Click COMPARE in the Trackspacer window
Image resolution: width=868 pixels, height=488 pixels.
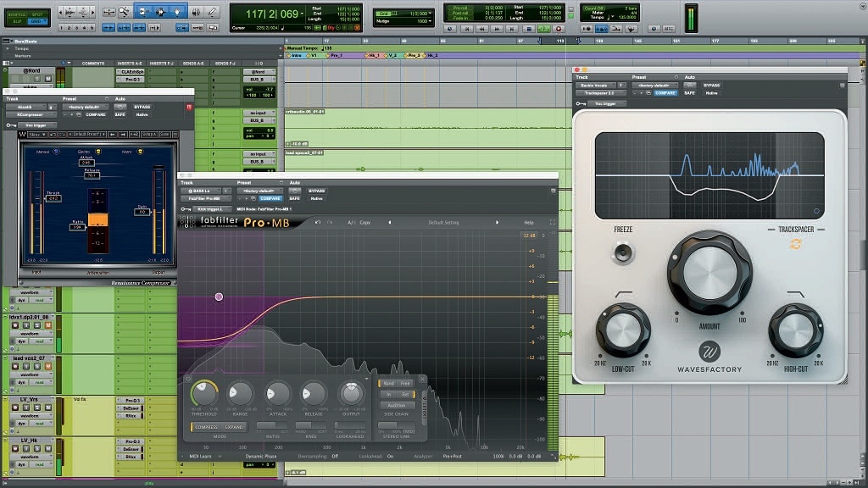[x=665, y=93]
